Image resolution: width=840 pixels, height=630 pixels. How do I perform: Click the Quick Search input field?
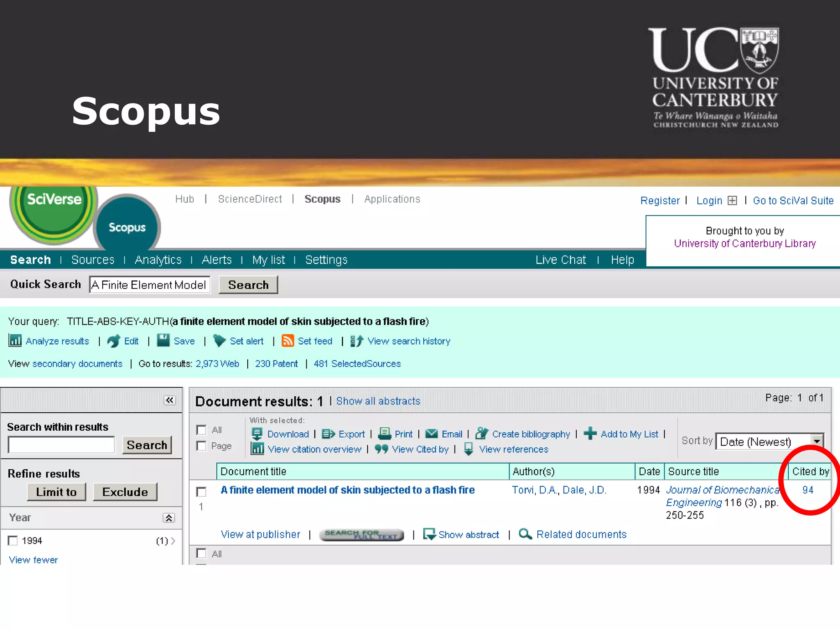pos(150,285)
